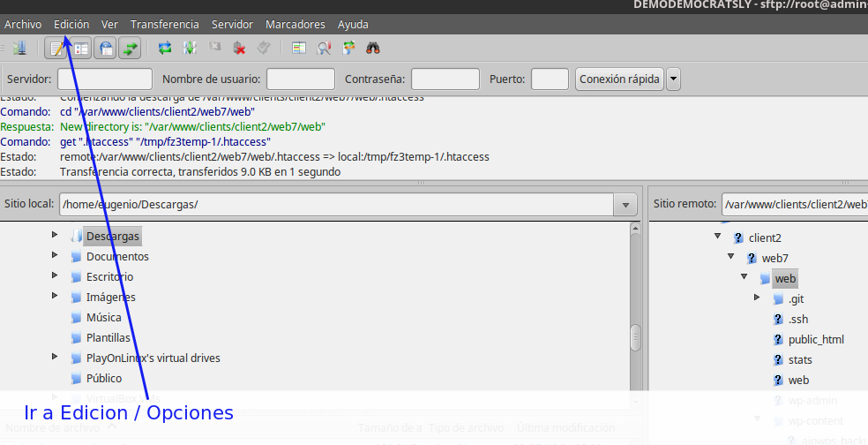Toggle synchronized browsing icon
Viewport: 868px width, 445px height.
click(x=348, y=49)
